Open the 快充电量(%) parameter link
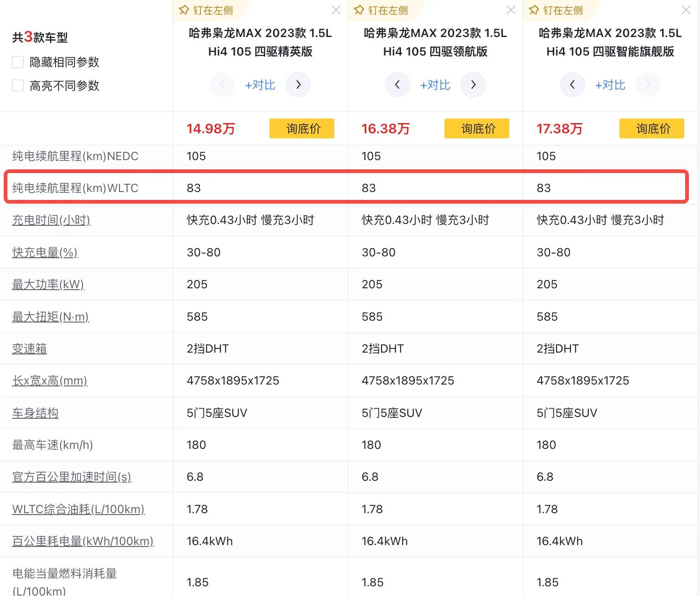700x596 pixels. pyautogui.click(x=45, y=252)
